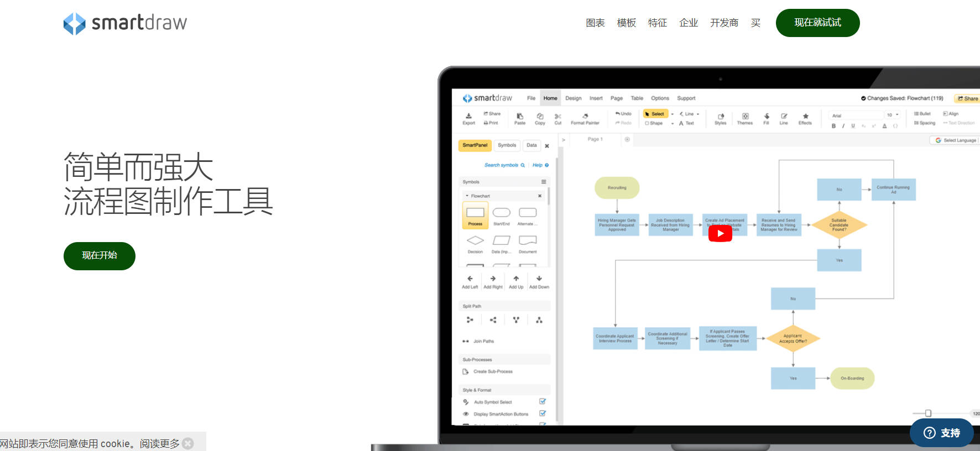Open the 特征 navigation link

click(658, 23)
